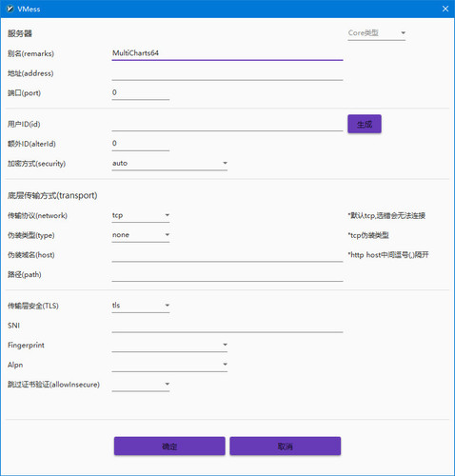
Task: Click the 确定 confirm button
Action: click(x=169, y=446)
